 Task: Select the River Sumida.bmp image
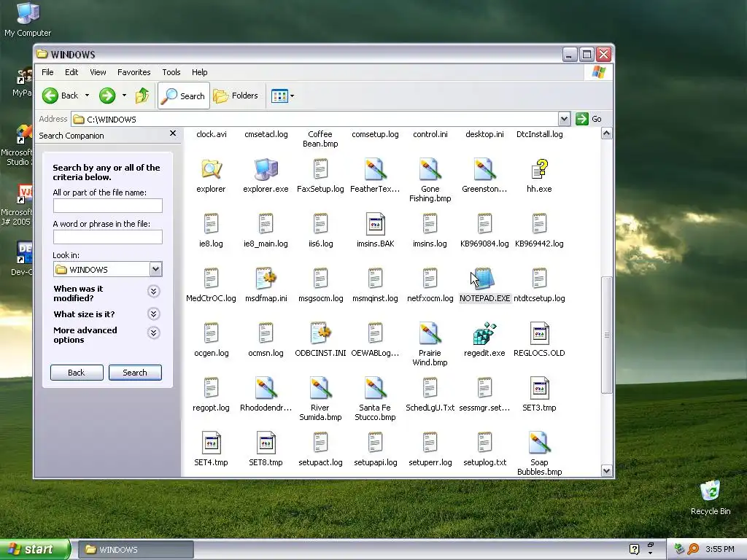(x=320, y=388)
